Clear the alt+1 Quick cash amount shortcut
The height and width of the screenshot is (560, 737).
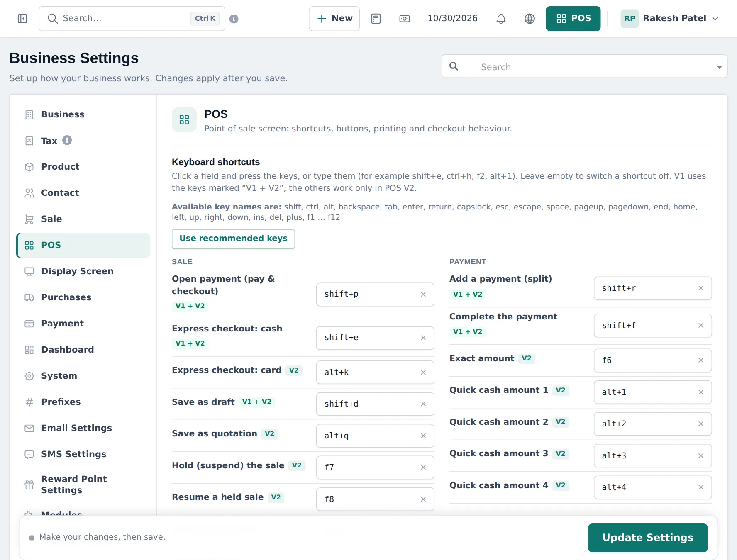coord(701,392)
